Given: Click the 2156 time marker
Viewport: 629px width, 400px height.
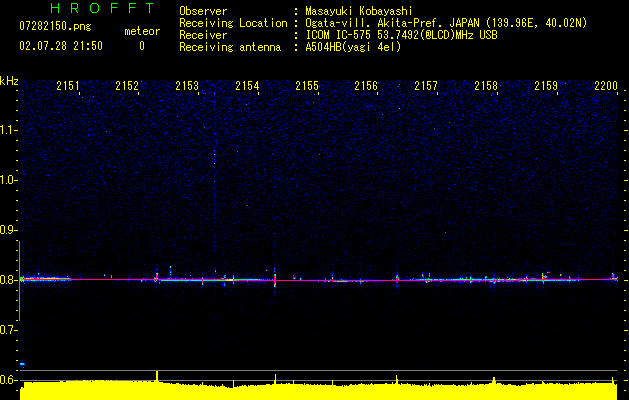Looking at the screenshot, I should pyautogui.click(x=366, y=86).
